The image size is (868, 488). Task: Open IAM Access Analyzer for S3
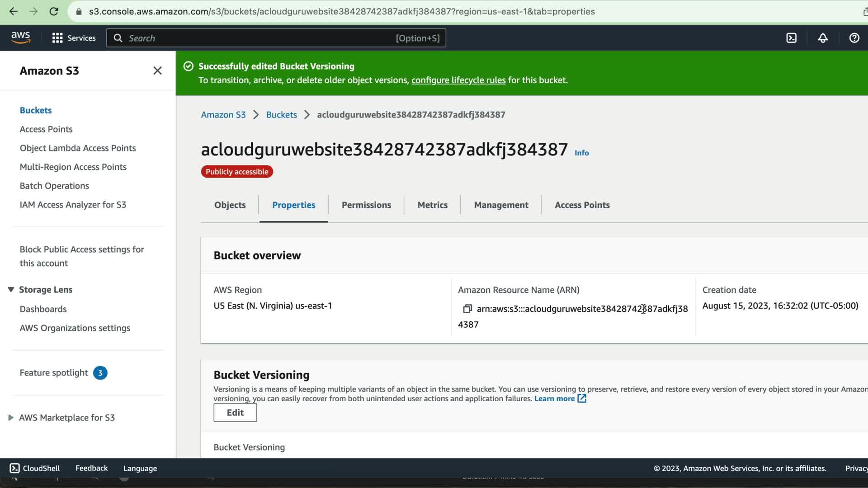click(x=73, y=205)
